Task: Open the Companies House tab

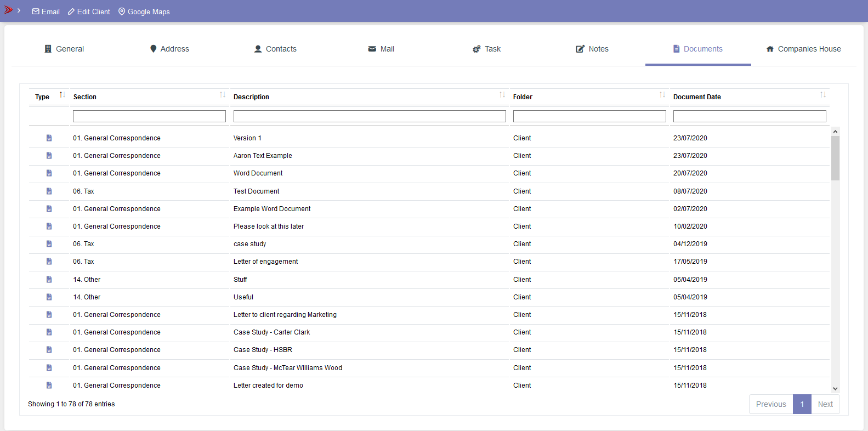Action: (x=803, y=49)
